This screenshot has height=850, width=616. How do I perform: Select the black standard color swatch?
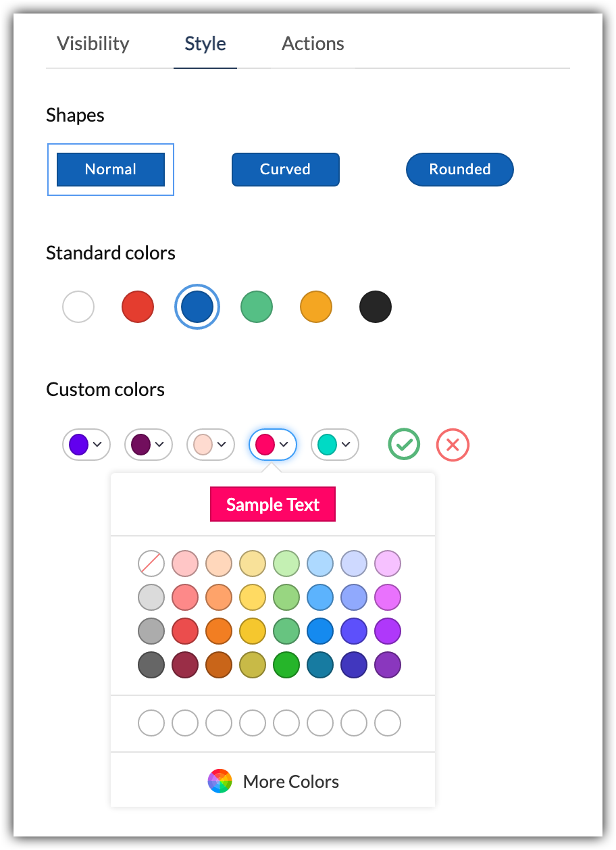376,307
